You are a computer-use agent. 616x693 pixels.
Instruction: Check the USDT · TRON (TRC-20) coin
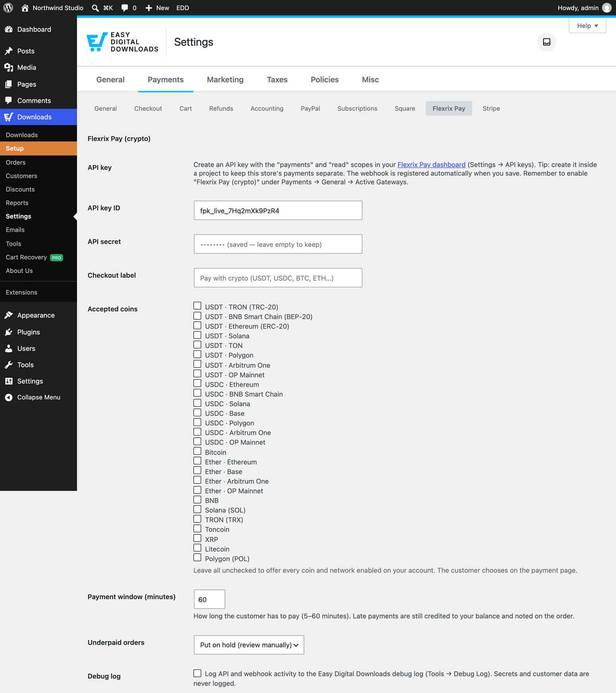[x=198, y=306]
